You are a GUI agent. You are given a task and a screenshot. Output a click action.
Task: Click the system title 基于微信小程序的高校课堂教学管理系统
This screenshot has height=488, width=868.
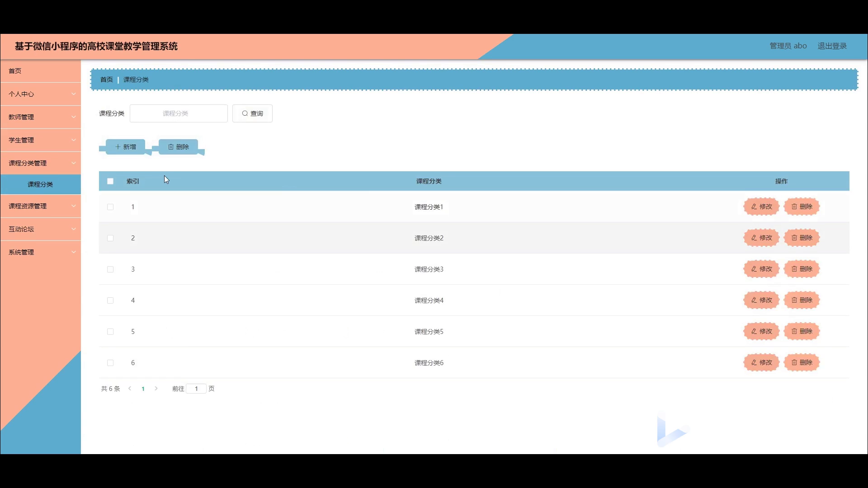pos(96,46)
